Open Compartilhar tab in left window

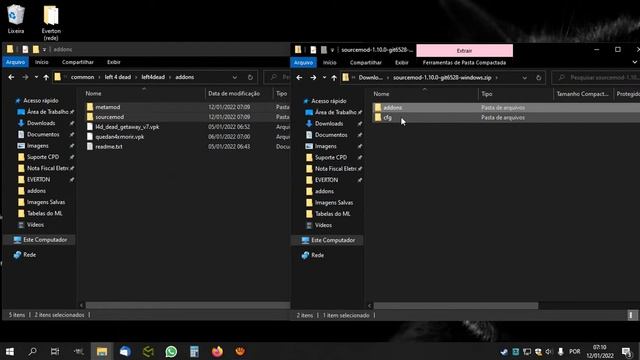click(x=78, y=62)
